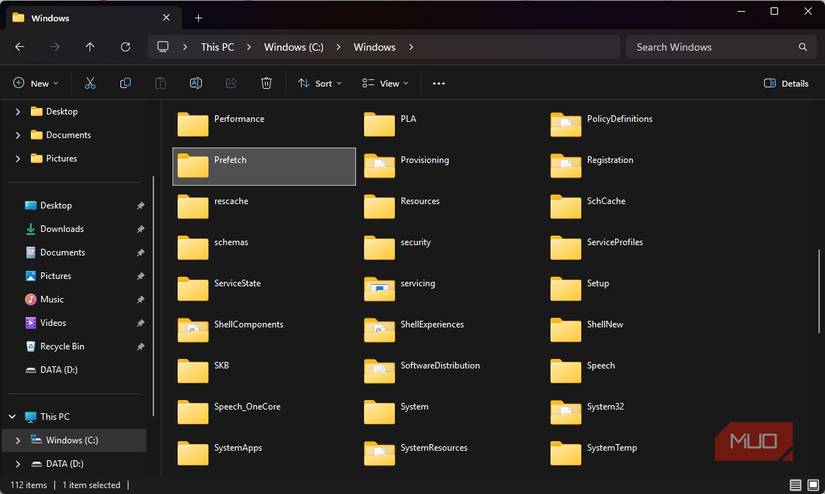Click the Rename icon in toolbar
The height and width of the screenshot is (494, 825).
click(196, 83)
